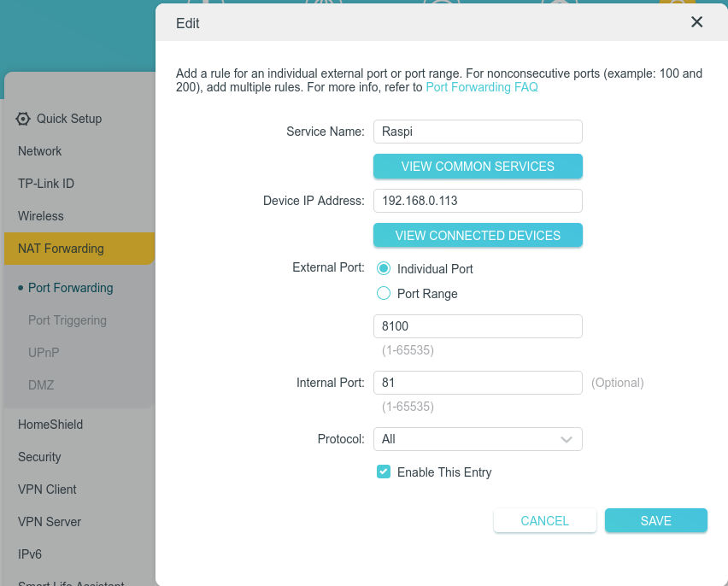Expand the Protocol dropdown arrow
The width and height of the screenshot is (728, 586).
coord(566,439)
